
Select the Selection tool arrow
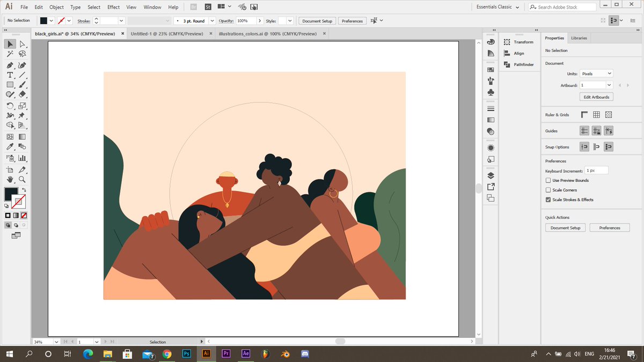pyautogui.click(x=10, y=44)
